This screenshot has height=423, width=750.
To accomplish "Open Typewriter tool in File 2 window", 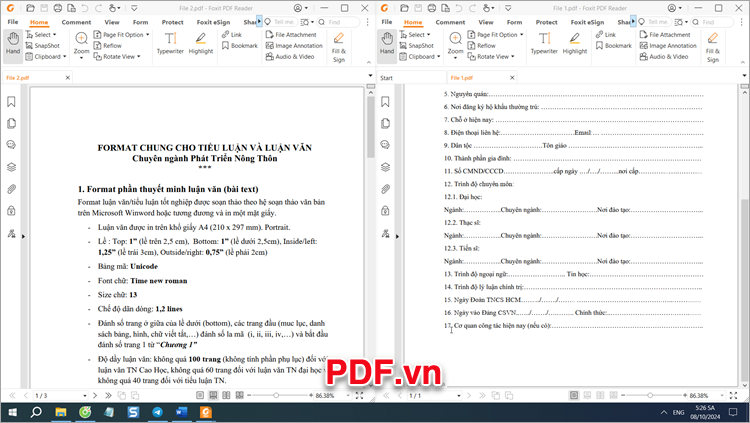I will [x=170, y=44].
